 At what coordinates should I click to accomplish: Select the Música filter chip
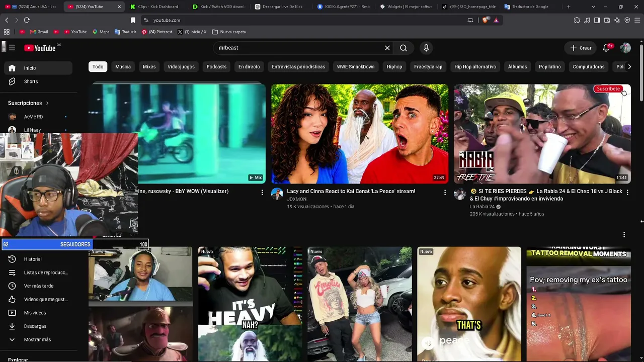pos(123,67)
